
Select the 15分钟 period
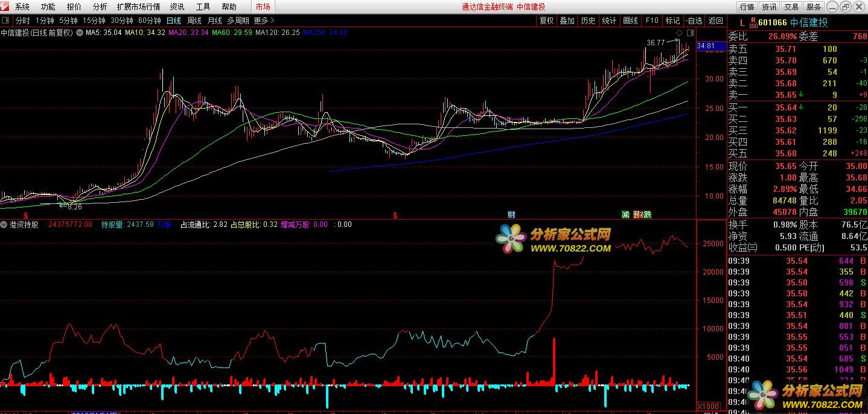94,21
